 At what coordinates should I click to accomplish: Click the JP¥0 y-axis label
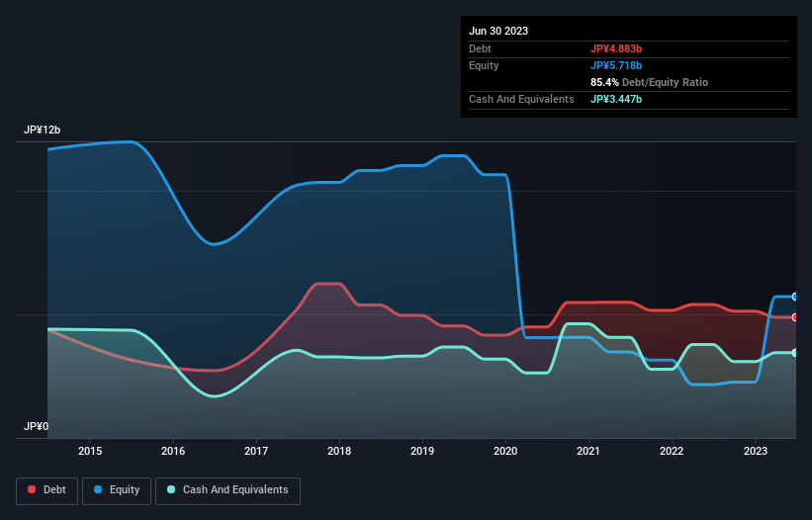(37, 426)
